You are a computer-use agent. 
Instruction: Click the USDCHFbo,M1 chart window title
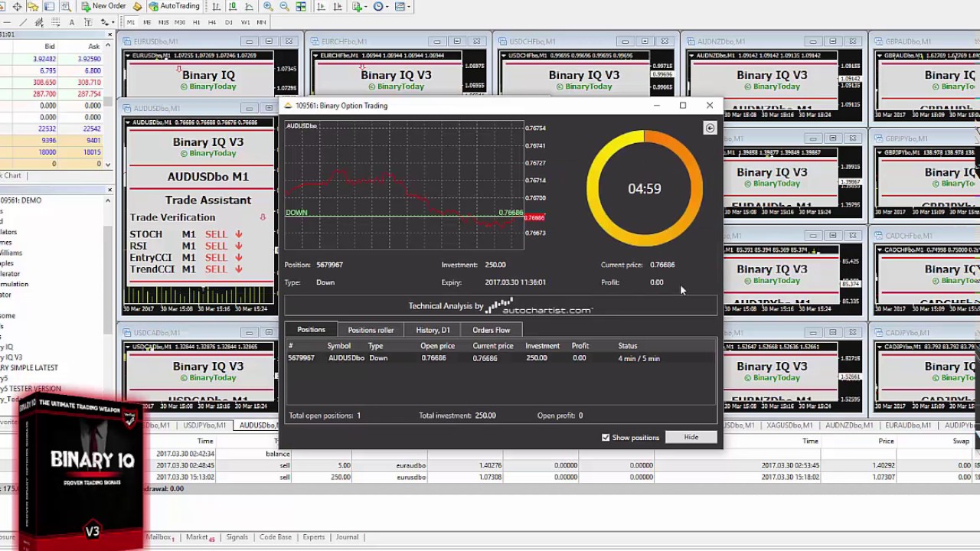pos(531,41)
